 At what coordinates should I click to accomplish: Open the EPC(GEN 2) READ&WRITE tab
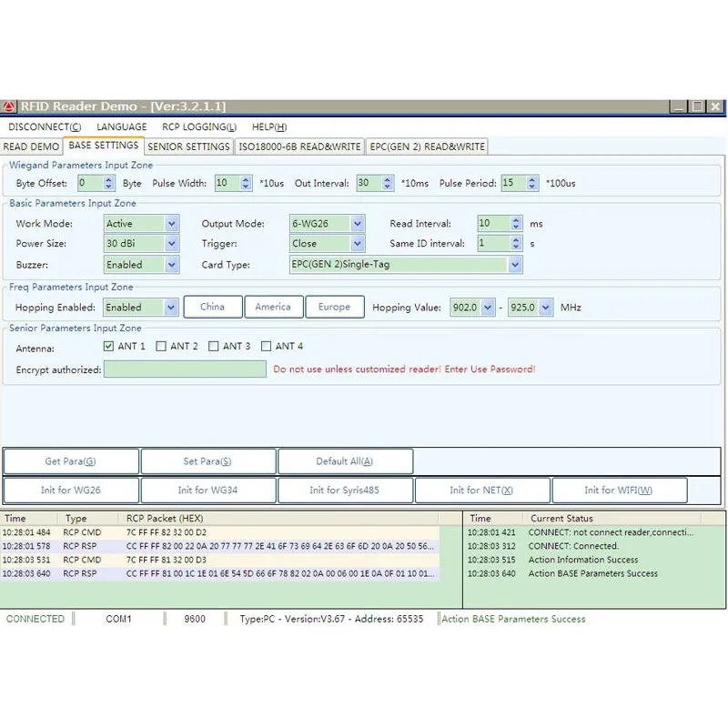427,147
